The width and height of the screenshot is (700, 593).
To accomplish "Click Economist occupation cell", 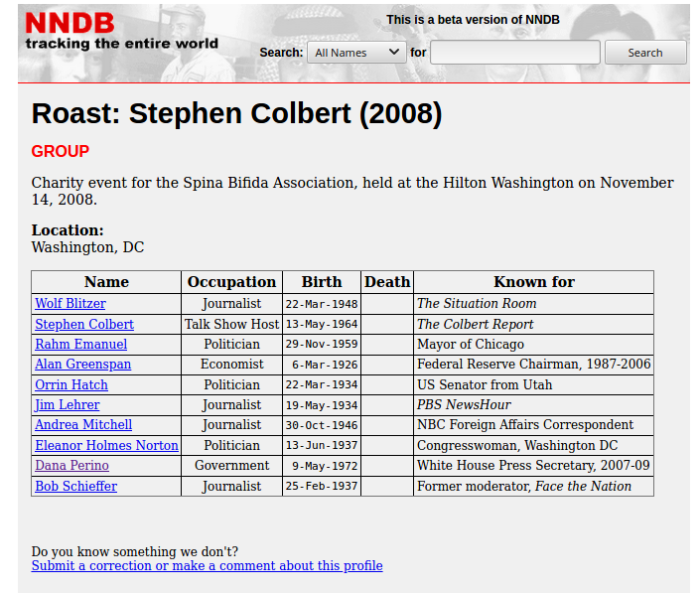I will [231, 365].
